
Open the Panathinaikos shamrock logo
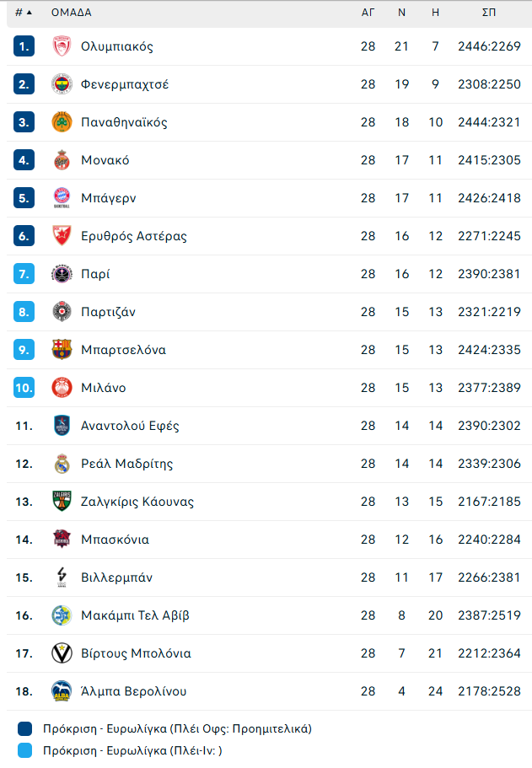click(62, 122)
